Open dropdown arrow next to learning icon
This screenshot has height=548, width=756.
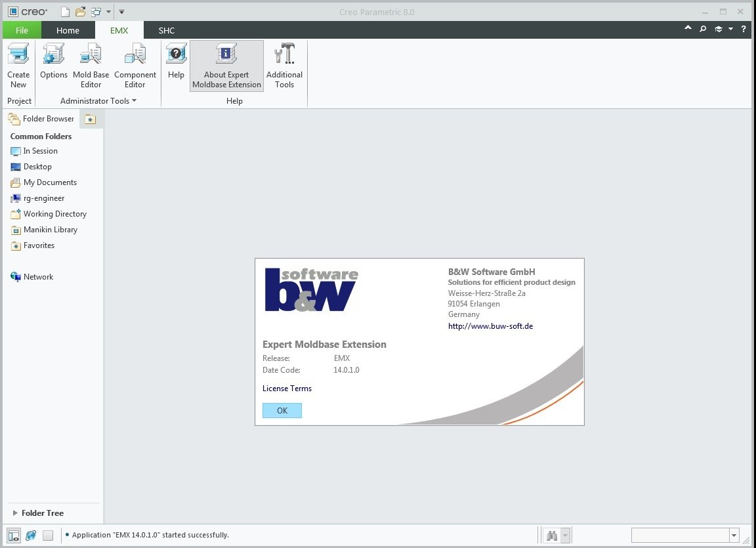pyautogui.click(x=731, y=29)
